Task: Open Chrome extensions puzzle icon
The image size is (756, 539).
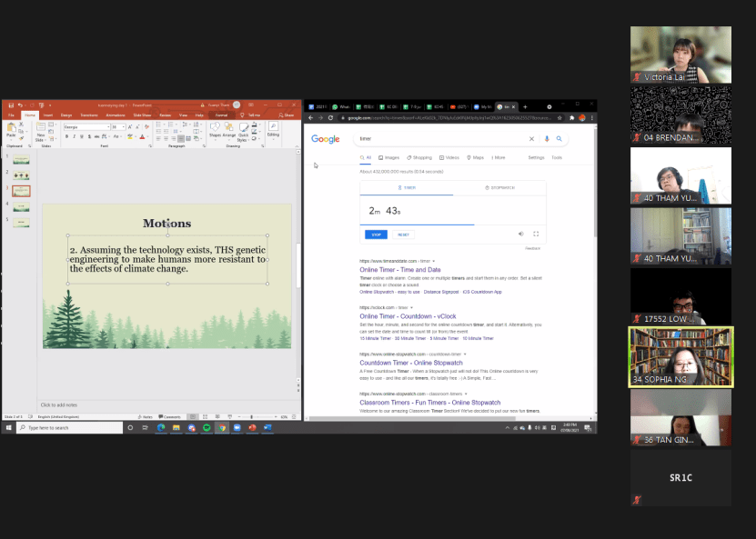Action: tap(572, 117)
